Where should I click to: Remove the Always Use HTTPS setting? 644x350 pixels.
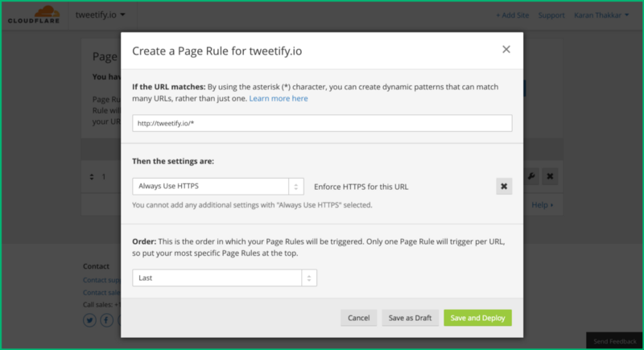(x=504, y=187)
